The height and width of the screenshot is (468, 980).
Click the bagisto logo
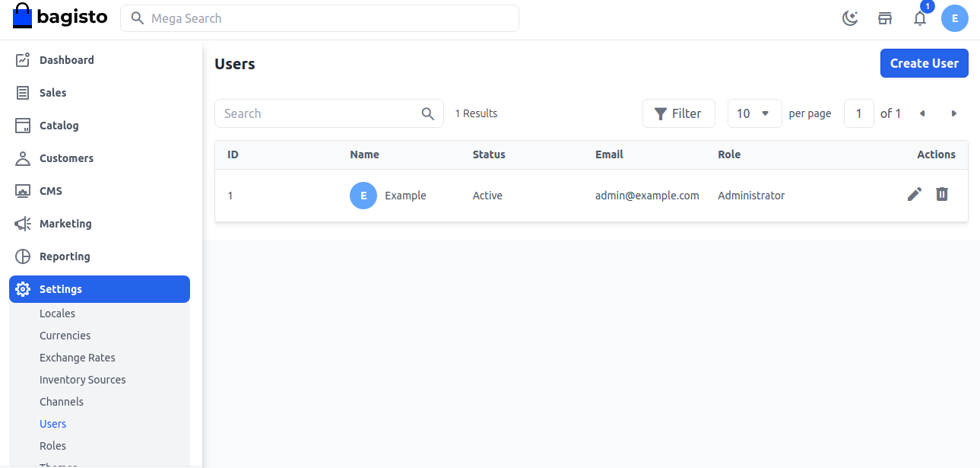coord(61,17)
